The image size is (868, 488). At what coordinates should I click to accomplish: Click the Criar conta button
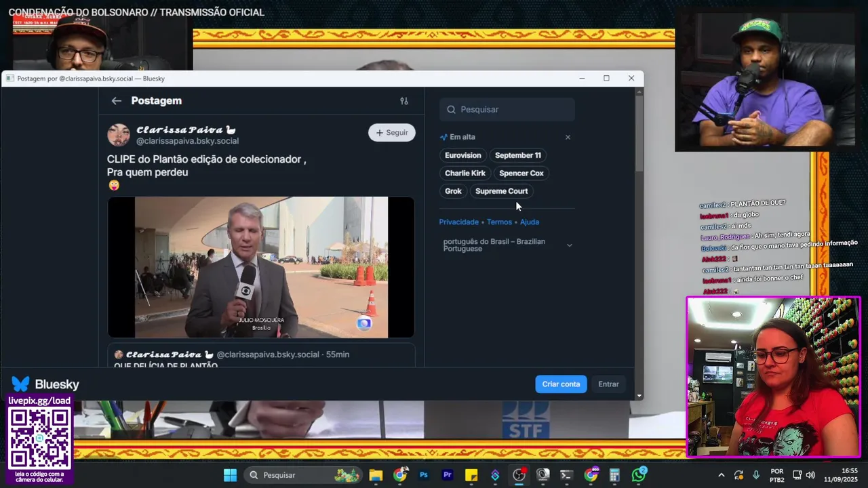click(561, 384)
